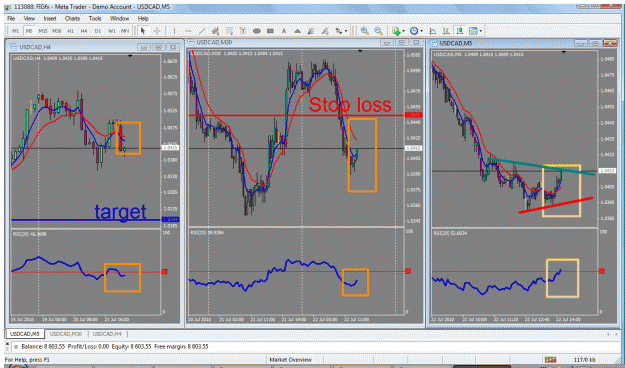Restore the USDCAD,M5 chart window

click(x=595, y=43)
